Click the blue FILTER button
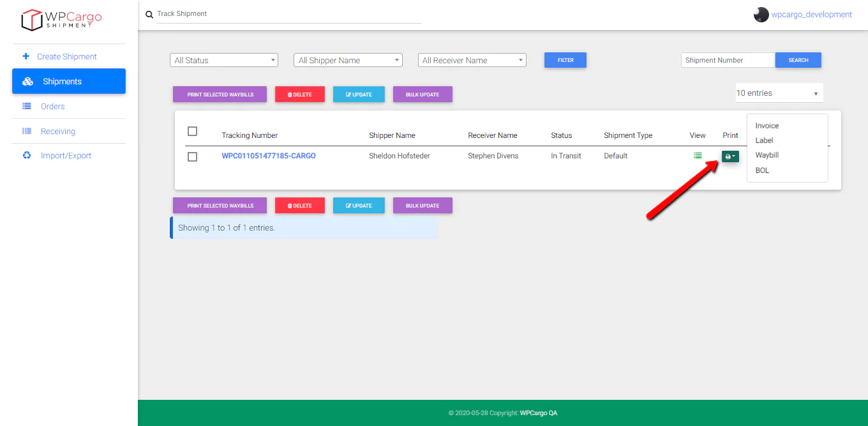Viewport: 868px width, 426px height. click(565, 60)
